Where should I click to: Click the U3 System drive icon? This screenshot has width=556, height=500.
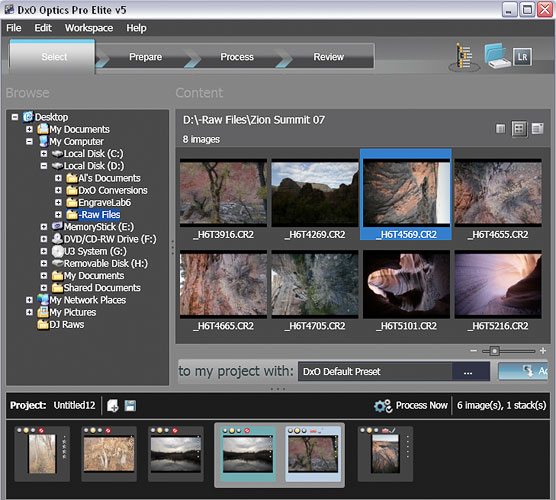[x=57, y=251]
